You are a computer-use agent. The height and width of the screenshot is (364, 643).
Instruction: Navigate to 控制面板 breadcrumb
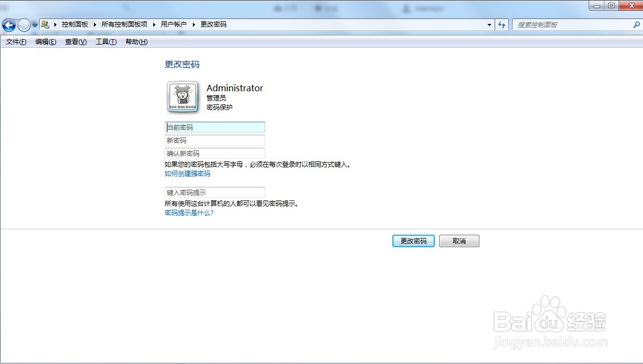[x=75, y=24]
